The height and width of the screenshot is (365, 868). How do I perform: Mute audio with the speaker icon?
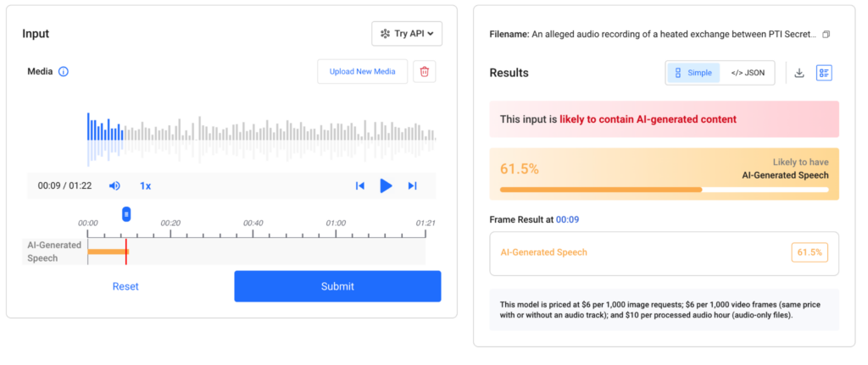114,185
